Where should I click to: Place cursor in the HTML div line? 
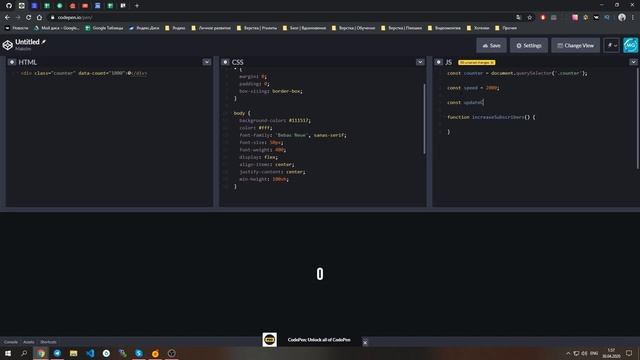click(x=84, y=73)
